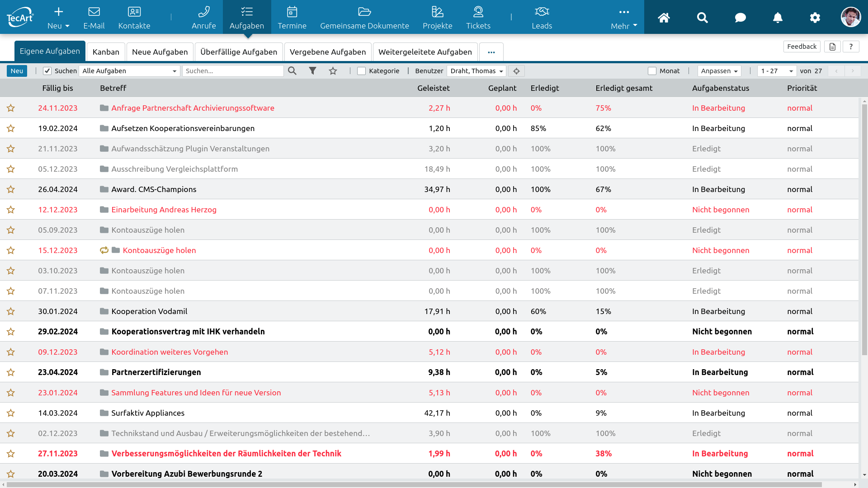This screenshot has height=488, width=868.
Task: Click the Leads handshake icon
Action: (x=542, y=12)
